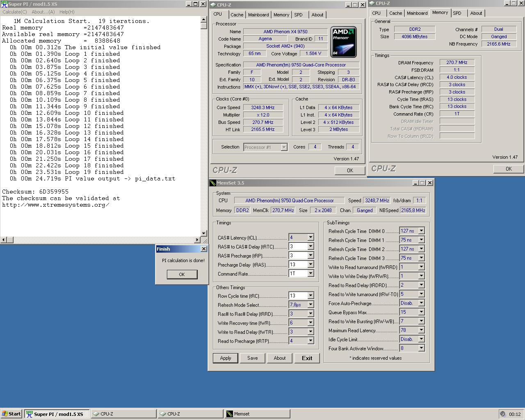Expand RAS# to CAS# Delay (tRTC) dropdown
Image resolution: width=525 pixels, height=420 pixels.
(x=310, y=247)
